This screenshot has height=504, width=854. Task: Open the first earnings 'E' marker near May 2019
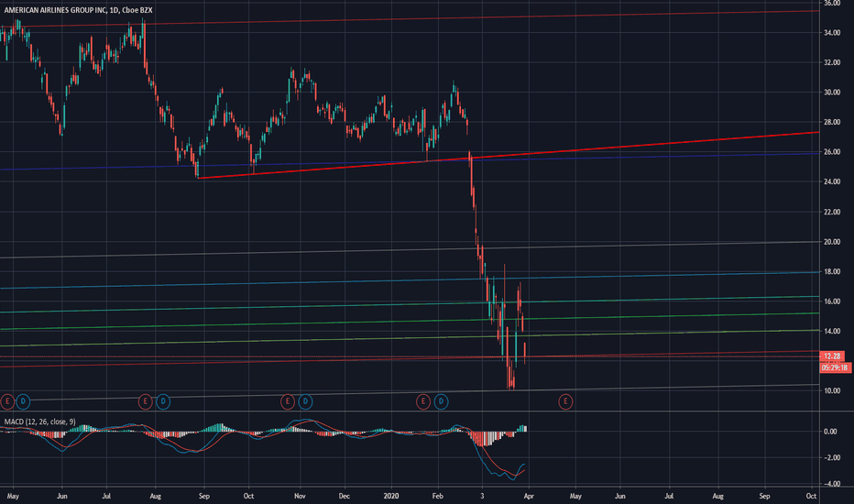(7, 402)
